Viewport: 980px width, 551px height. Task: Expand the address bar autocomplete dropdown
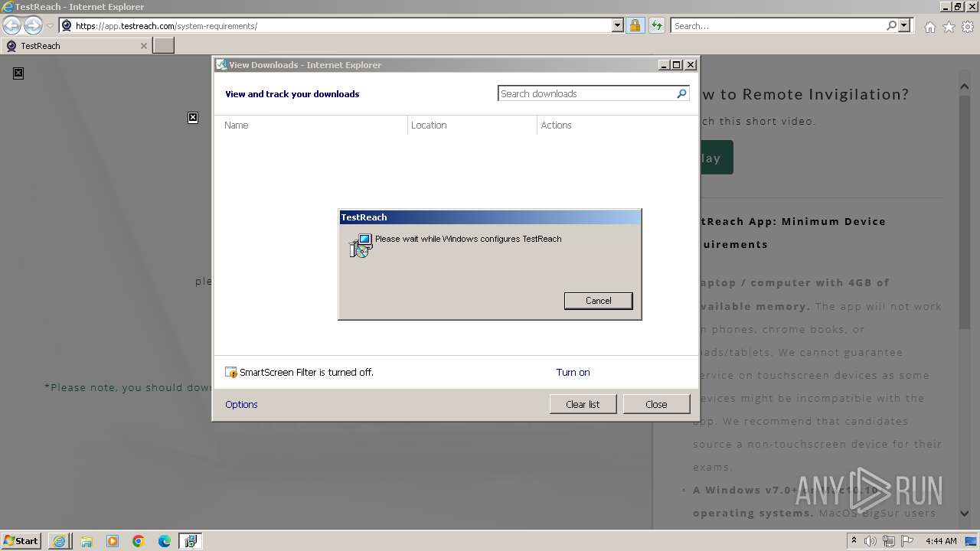coord(618,25)
